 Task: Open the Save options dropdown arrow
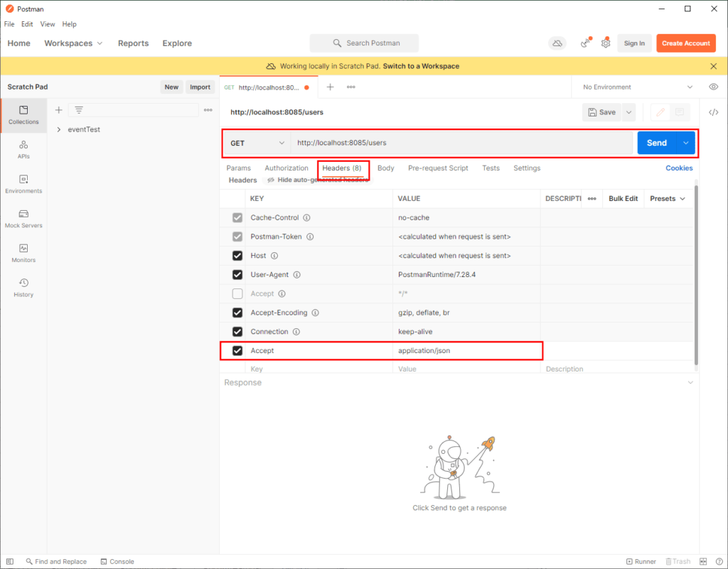coord(628,112)
